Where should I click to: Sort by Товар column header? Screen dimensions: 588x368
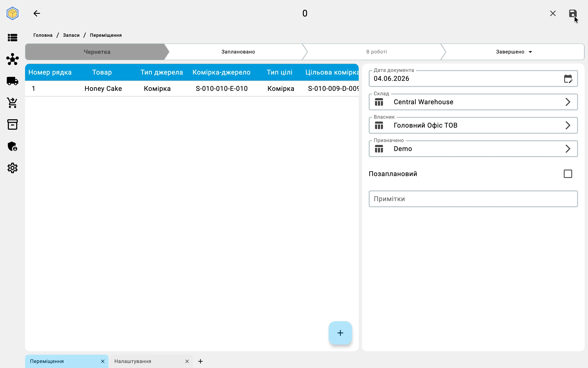point(102,72)
